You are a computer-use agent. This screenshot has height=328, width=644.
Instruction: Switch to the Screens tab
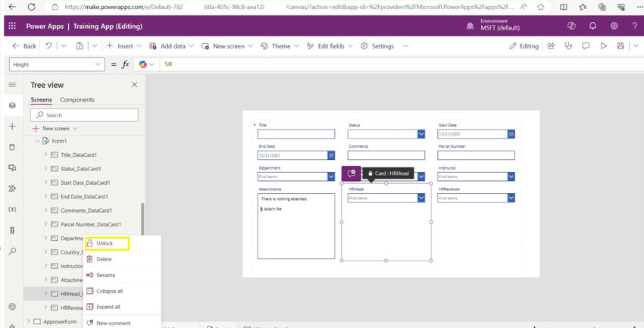[41, 100]
